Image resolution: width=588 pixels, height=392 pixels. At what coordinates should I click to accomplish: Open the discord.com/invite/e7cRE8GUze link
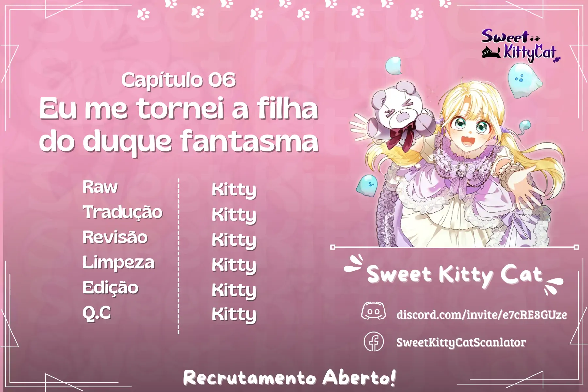click(482, 315)
